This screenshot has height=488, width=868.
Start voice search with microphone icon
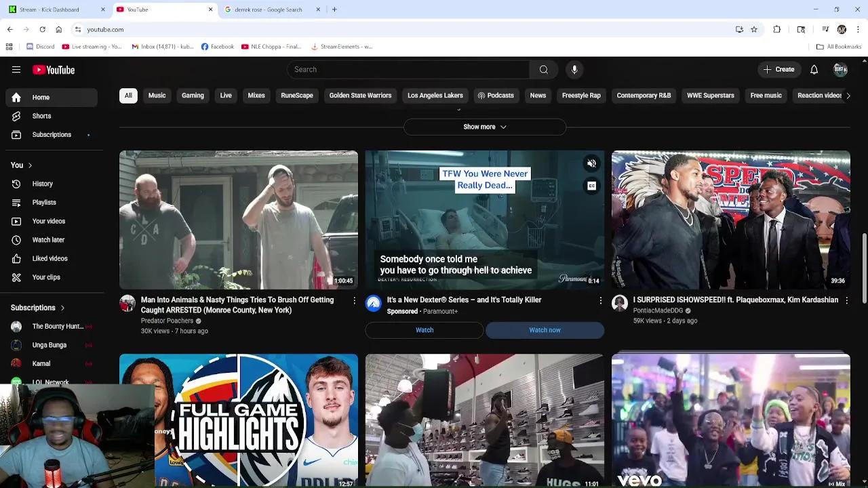574,70
